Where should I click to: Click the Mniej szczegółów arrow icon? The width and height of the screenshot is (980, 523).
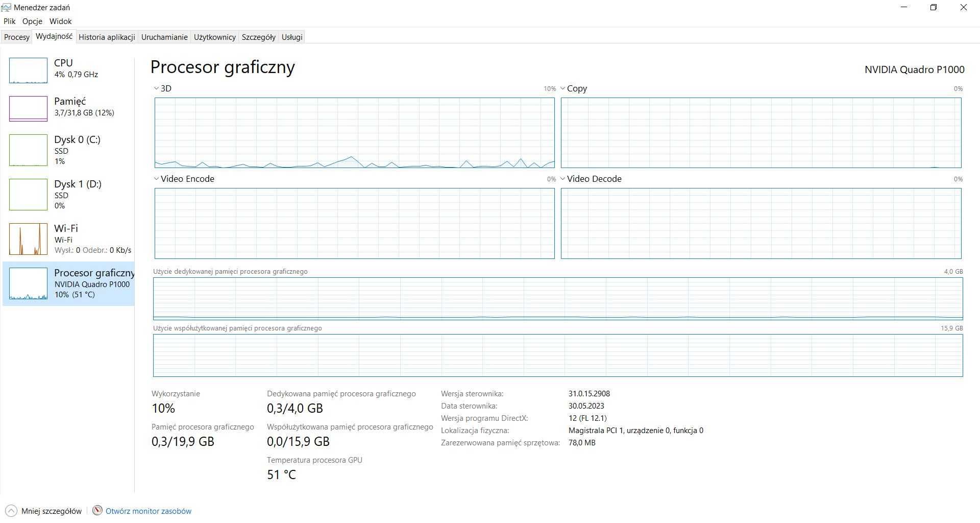pos(11,511)
